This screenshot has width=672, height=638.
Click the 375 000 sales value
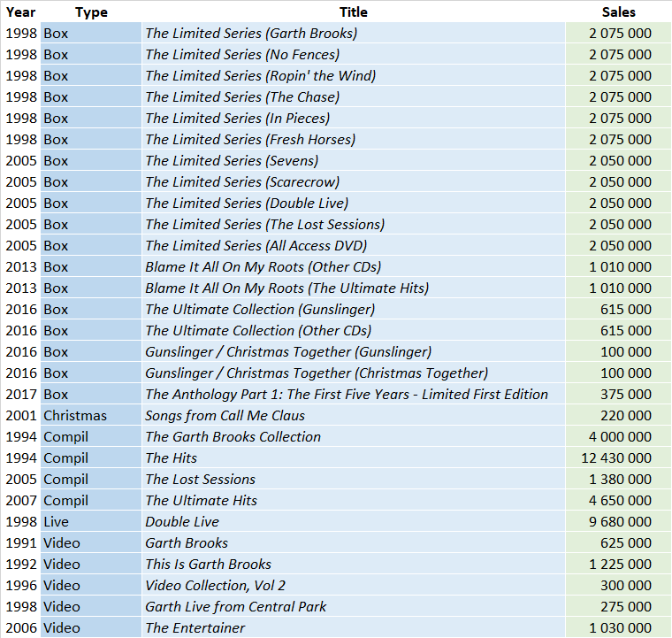click(x=626, y=395)
